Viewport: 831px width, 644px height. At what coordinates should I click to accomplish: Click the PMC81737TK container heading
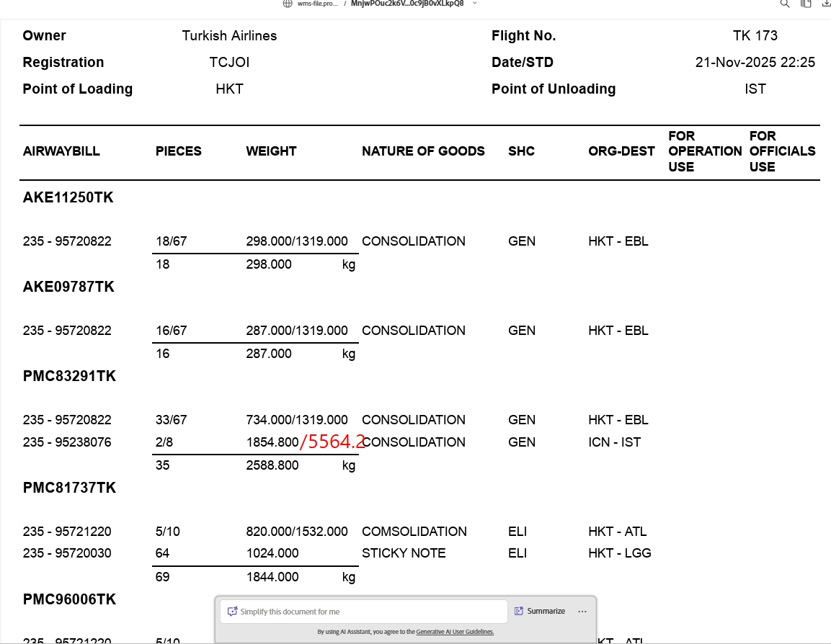[x=69, y=488]
